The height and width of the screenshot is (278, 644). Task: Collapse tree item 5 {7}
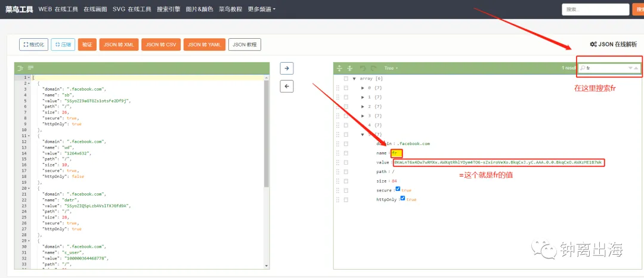pos(363,134)
